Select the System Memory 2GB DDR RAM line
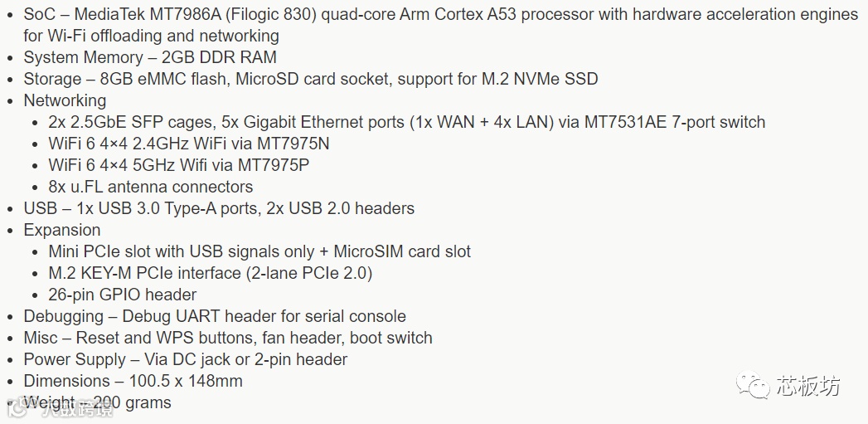 150,57
